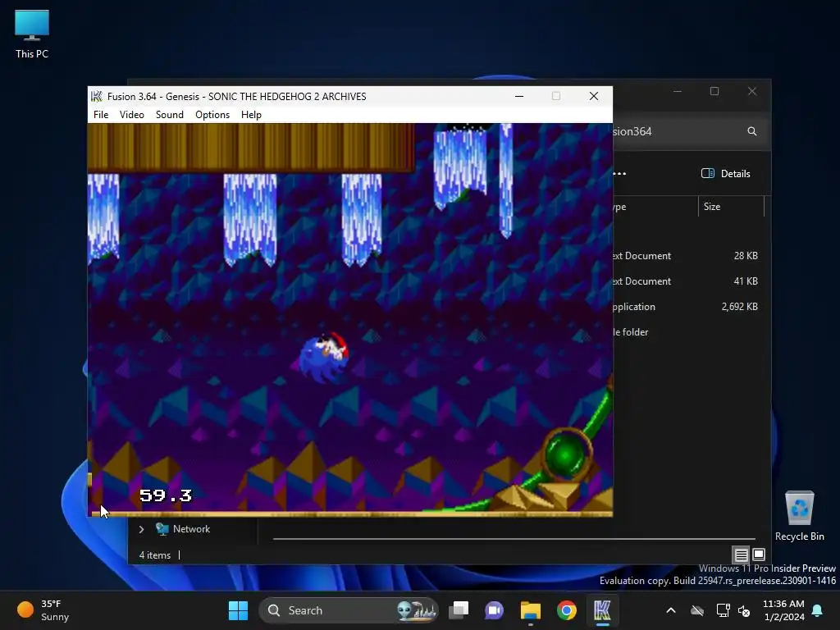Open the Windows Start menu
The height and width of the screenshot is (630, 840).
239,610
